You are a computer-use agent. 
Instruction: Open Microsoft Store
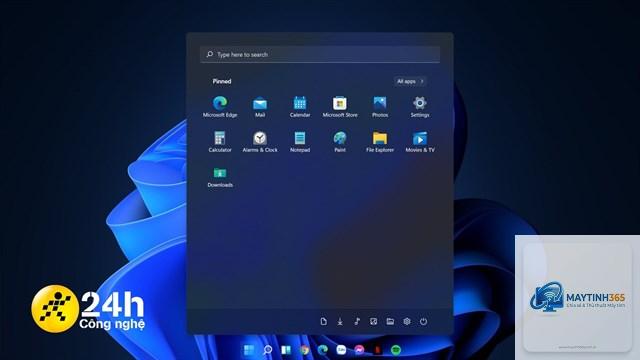click(340, 107)
